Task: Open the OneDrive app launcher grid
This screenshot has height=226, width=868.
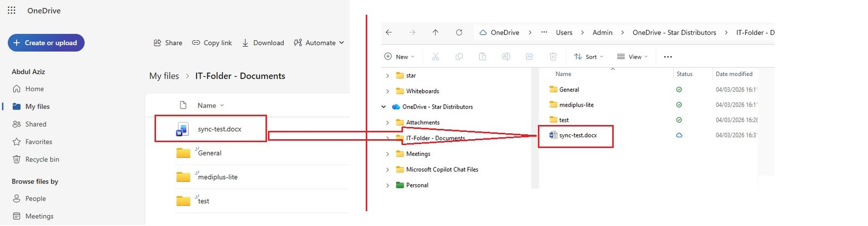Action: [x=11, y=10]
